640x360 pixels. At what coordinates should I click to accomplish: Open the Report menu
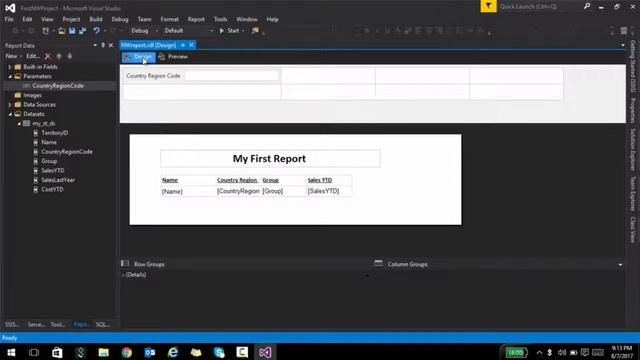(x=196, y=19)
